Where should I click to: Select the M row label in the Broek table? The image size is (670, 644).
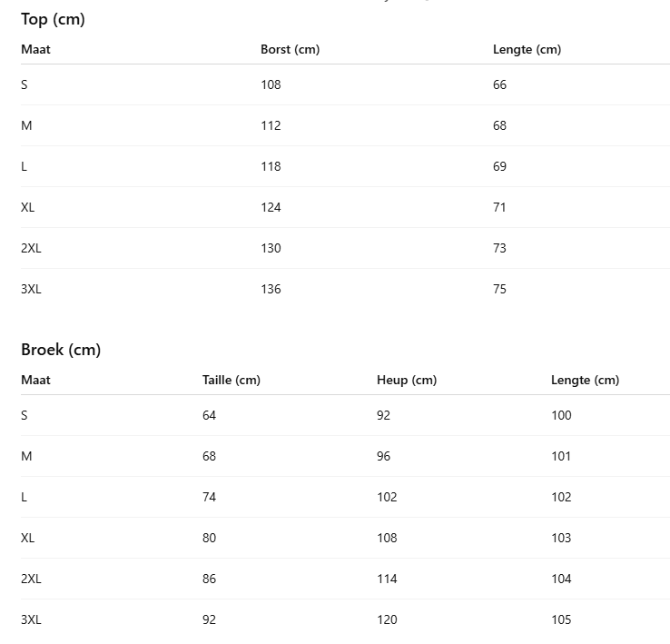(x=26, y=456)
